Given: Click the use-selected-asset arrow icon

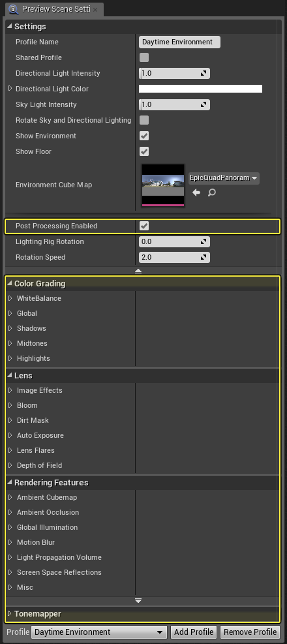Looking at the screenshot, I should point(196,192).
